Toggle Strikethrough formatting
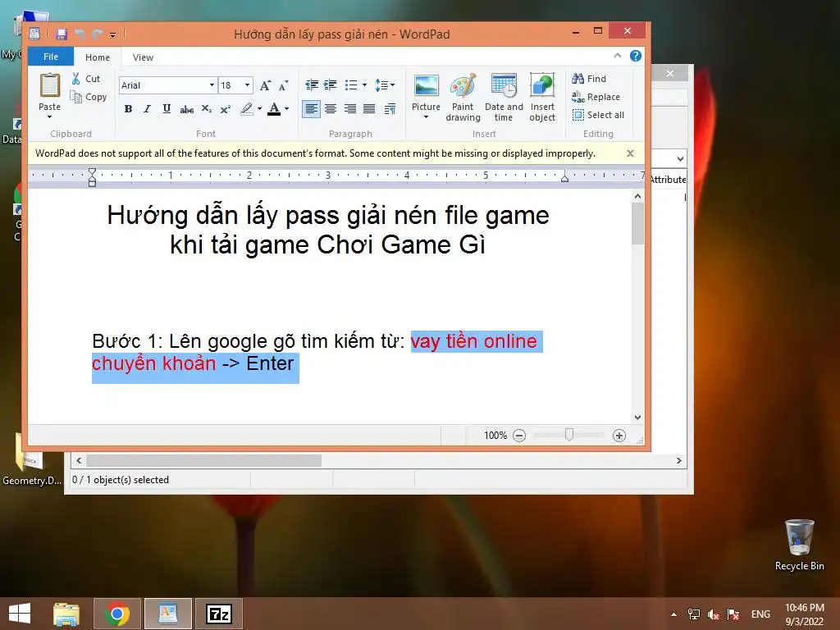Image resolution: width=840 pixels, height=630 pixels. [186, 109]
